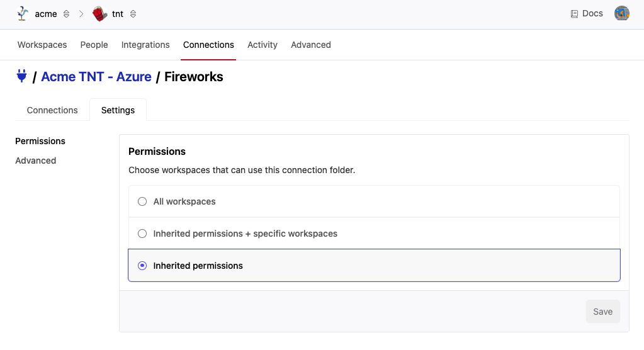Viewport: 644px width, 350px height.
Task: Click the Save button
Action: coord(602,312)
